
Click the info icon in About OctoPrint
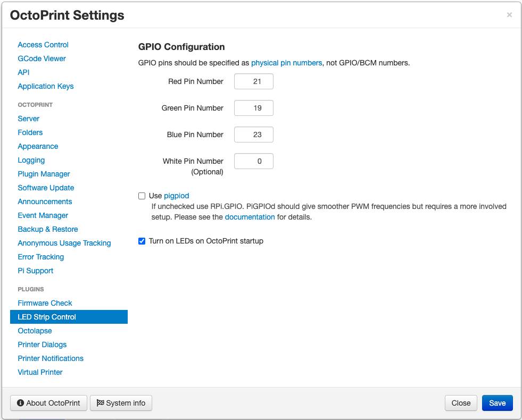pos(20,402)
